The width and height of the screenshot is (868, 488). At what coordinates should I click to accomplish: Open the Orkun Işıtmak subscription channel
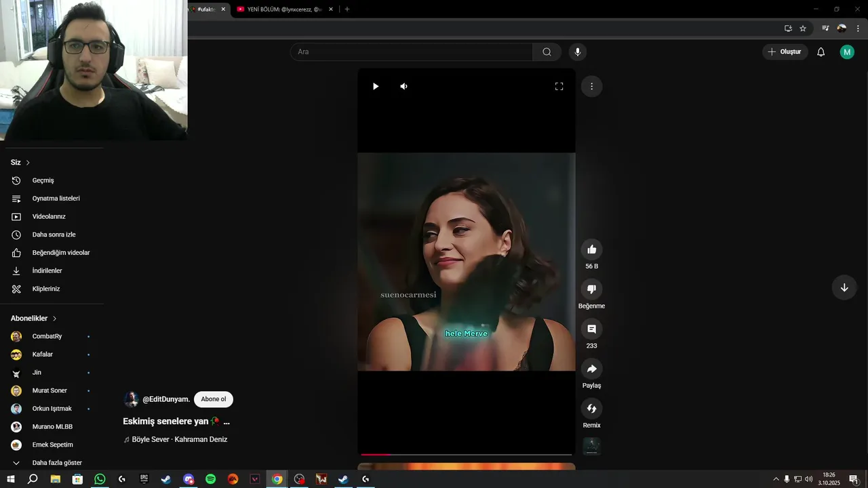coord(52,409)
